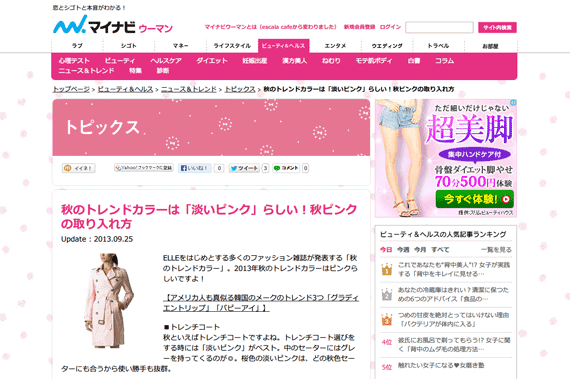This screenshot has width=570, height=379.
Task: Open the ラブ main nav tab
Action: (x=77, y=46)
